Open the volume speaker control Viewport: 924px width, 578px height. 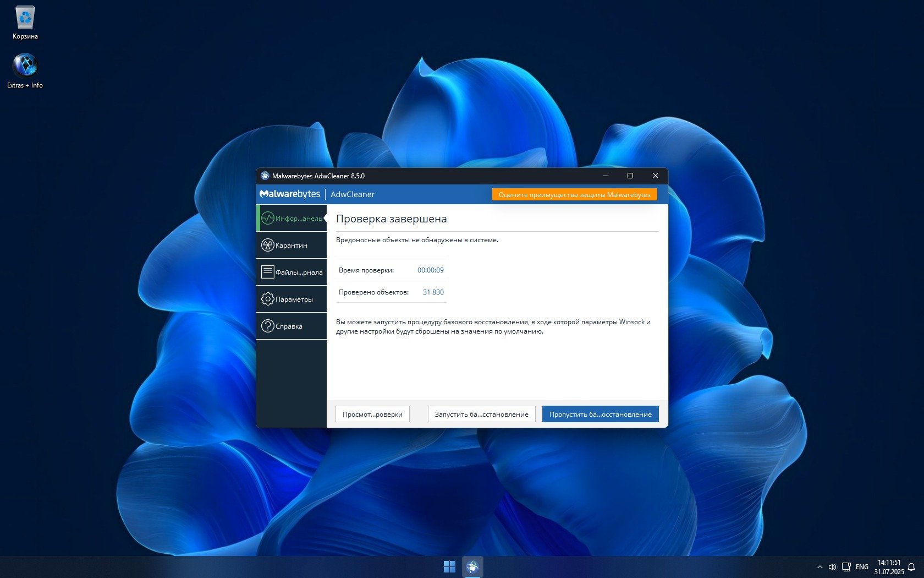pos(833,567)
